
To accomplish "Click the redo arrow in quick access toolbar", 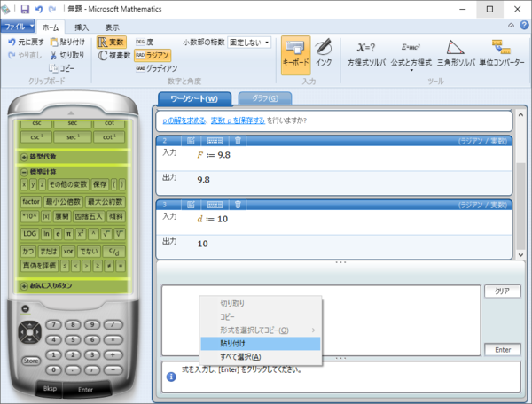I will coord(52,9).
